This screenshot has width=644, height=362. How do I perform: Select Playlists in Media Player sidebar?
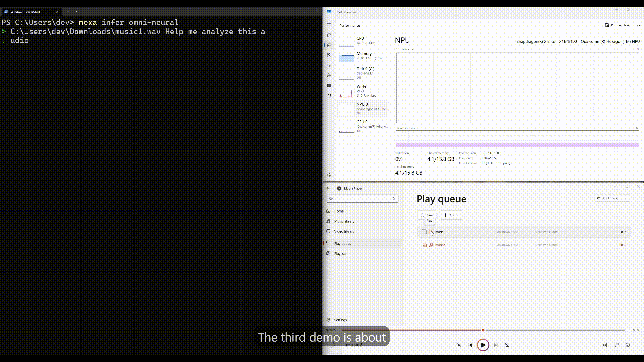coord(340,254)
